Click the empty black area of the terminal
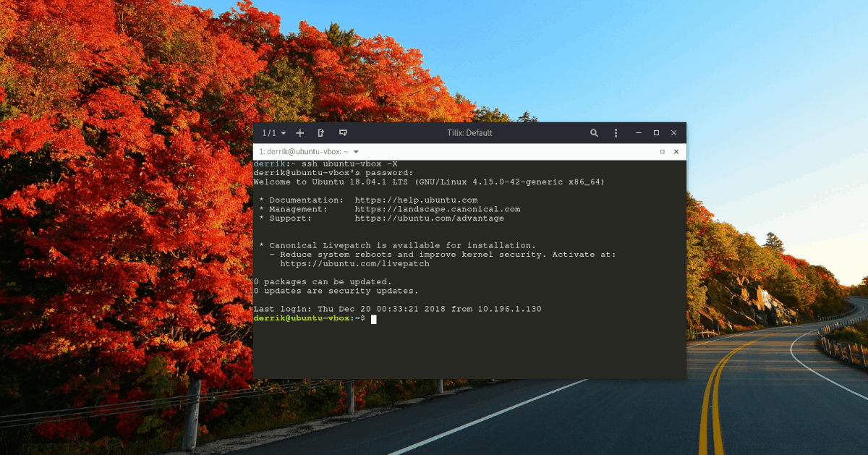868x455 pixels. [470, 351]
